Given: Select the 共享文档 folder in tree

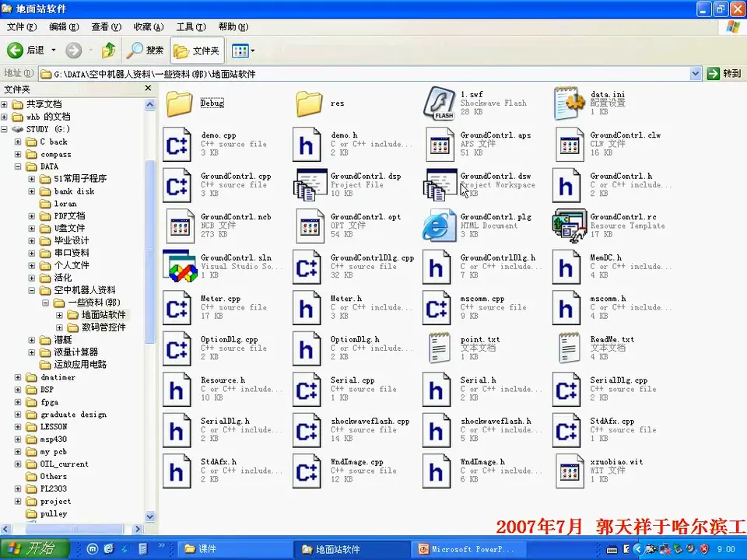Looking at the screenshot, I should (x=44, y=103).
